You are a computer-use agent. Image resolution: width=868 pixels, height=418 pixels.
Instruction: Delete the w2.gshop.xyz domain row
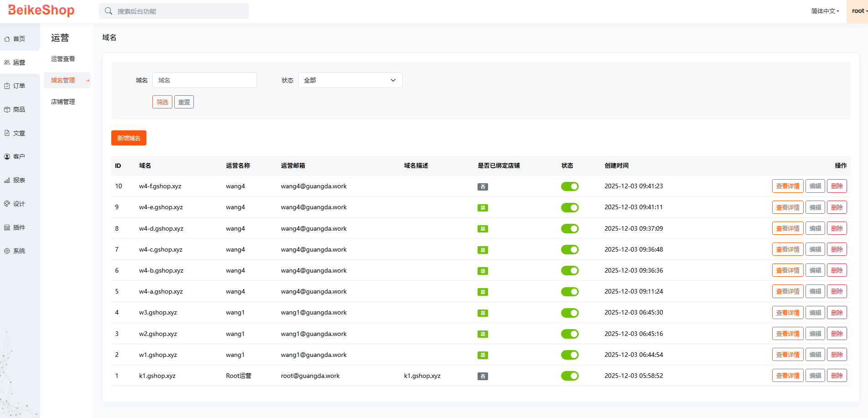[837, 334]
